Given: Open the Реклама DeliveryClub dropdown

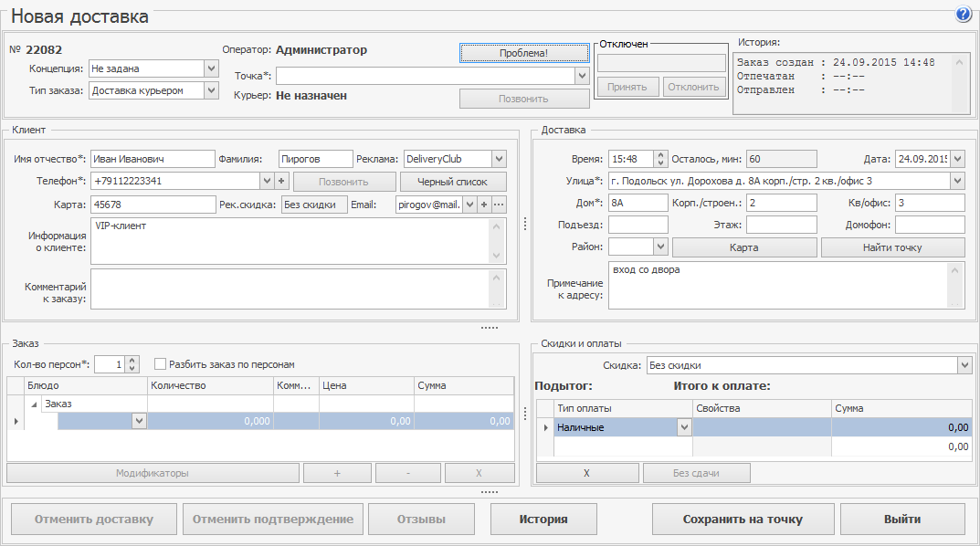Looking at the screenshot, I should pyautogui.click(x=499, y=159).
